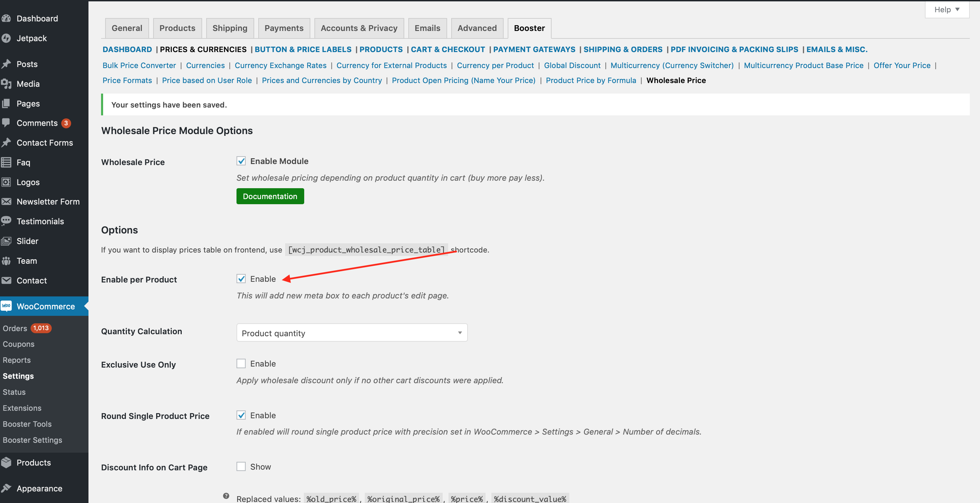Open Product Price by Formula link
Viewport: 980px width, 503px height.
591,80
